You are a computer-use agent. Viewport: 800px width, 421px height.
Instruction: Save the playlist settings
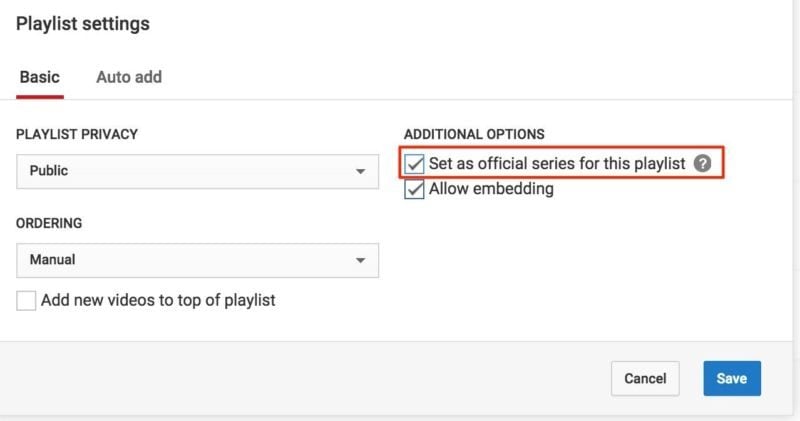(732, 379)
